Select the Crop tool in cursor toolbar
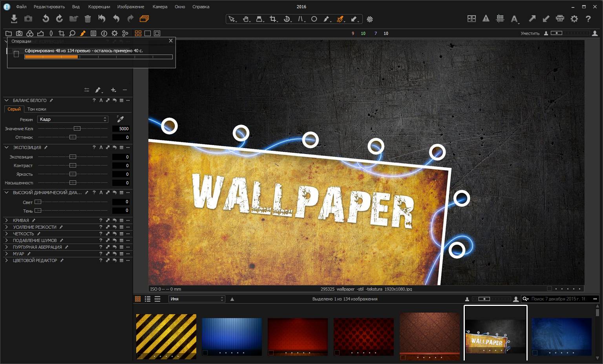The width and height of the screenshot is (603, 364). (274, 19)
